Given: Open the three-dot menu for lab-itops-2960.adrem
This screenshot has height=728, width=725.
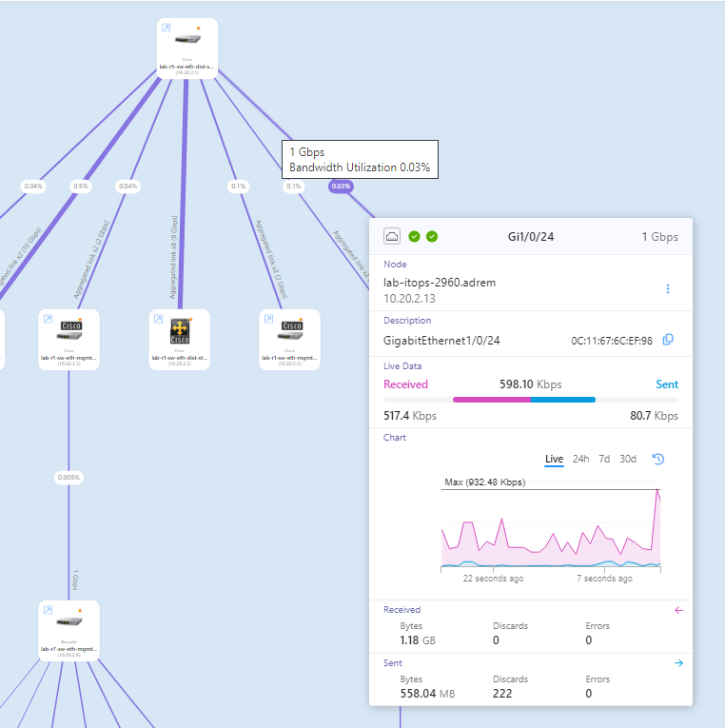Looking at the screenshot, I should [x=668, y=288].
